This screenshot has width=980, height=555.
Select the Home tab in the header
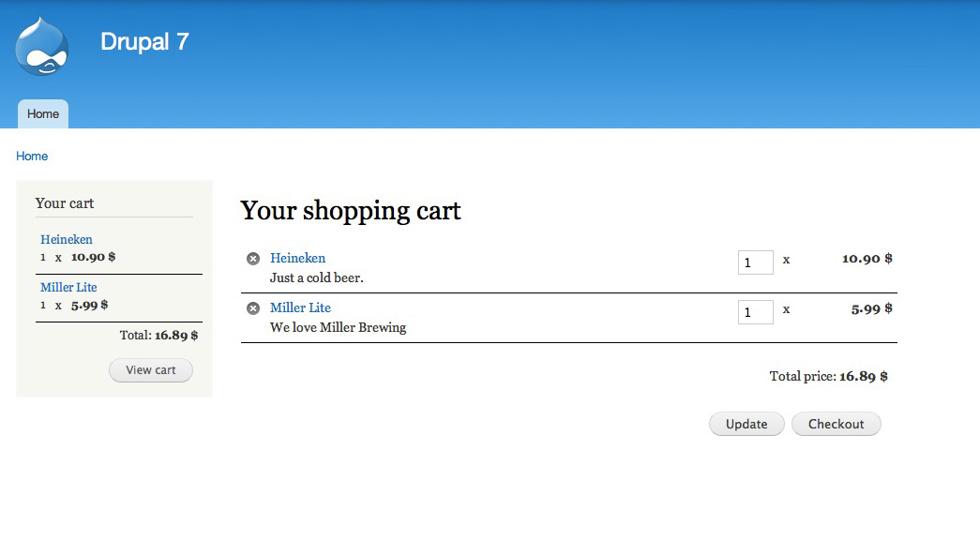coord(43,113)
